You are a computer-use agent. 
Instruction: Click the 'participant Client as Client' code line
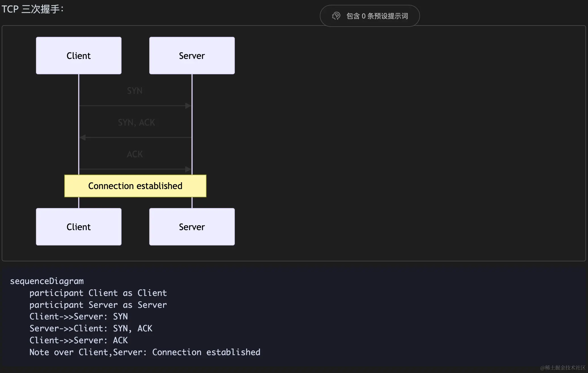click(x=98, y=293)
